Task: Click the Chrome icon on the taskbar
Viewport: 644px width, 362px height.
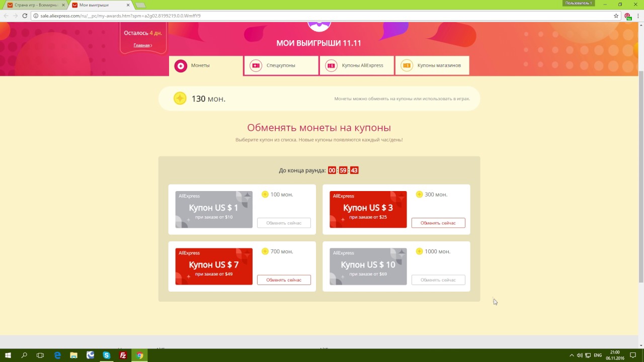Action: [140, 355]
